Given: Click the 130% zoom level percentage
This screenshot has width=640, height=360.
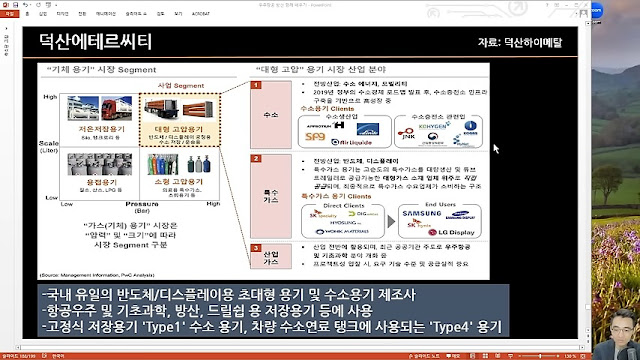Looking at the screenshot, I should (570, 356).
